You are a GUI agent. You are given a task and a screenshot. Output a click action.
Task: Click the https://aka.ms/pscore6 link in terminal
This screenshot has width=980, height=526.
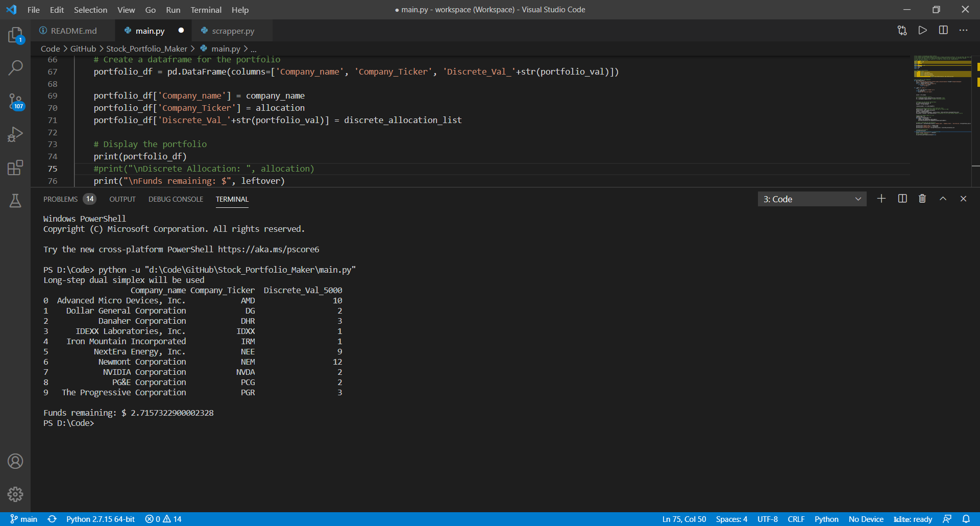268,249
